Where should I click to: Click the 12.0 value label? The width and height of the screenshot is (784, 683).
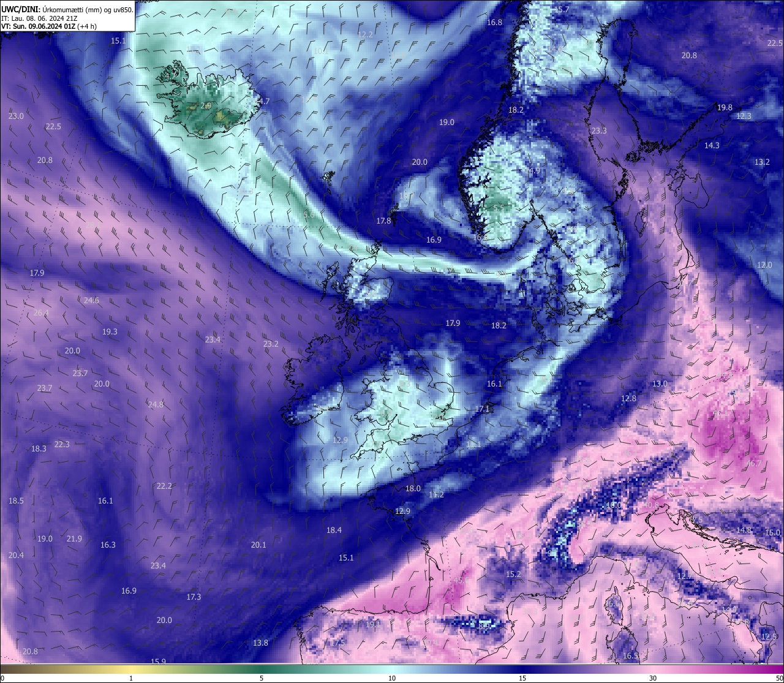pyautogui.click(x=764, y=265)
